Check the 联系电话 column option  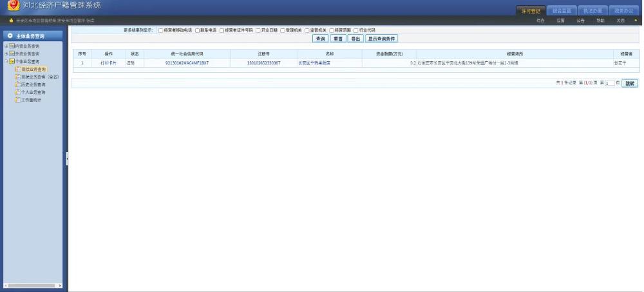[x=198, y=30]
